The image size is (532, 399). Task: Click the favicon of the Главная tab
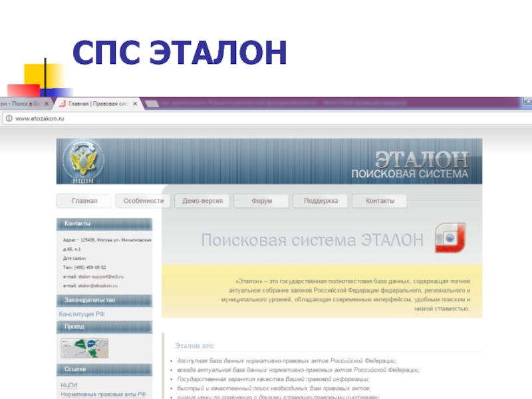(x=63, y=104)
